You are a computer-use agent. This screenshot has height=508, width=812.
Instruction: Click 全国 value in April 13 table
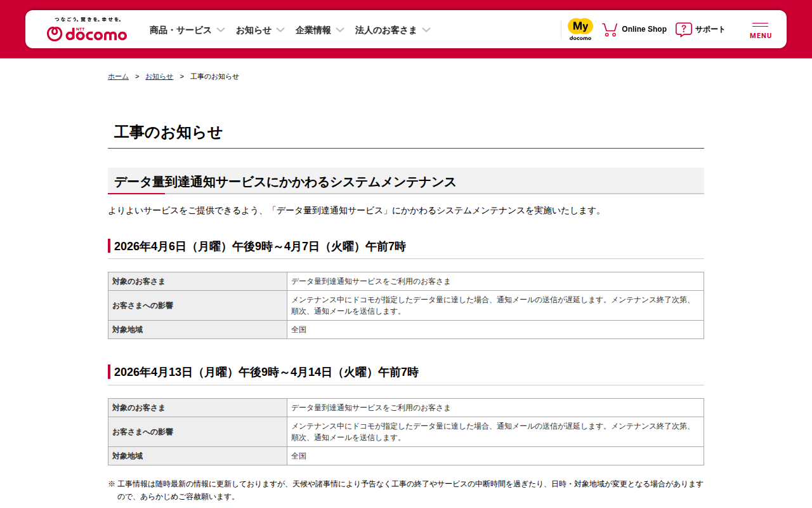[299, 456]
